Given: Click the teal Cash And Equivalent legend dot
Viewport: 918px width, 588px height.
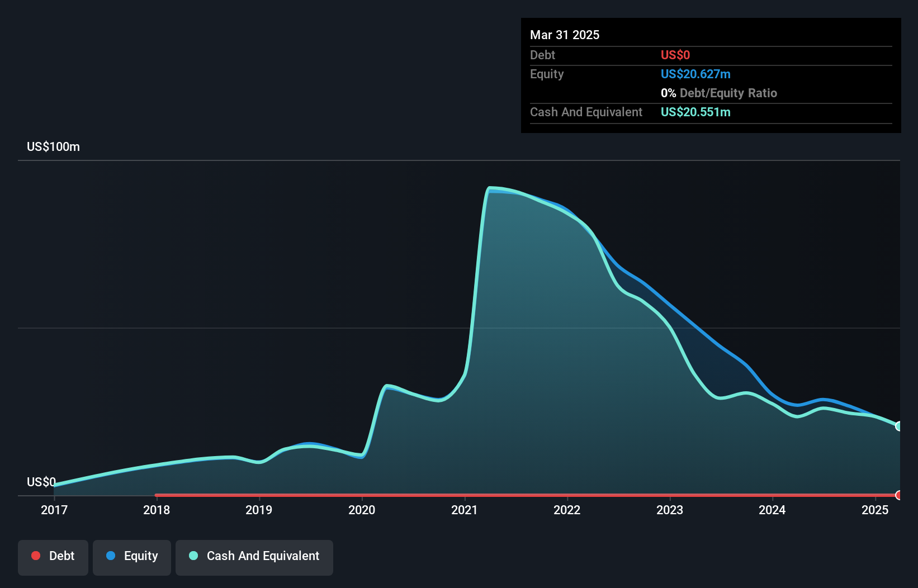Looking at the screenshot, I should (x=193, y=556).
